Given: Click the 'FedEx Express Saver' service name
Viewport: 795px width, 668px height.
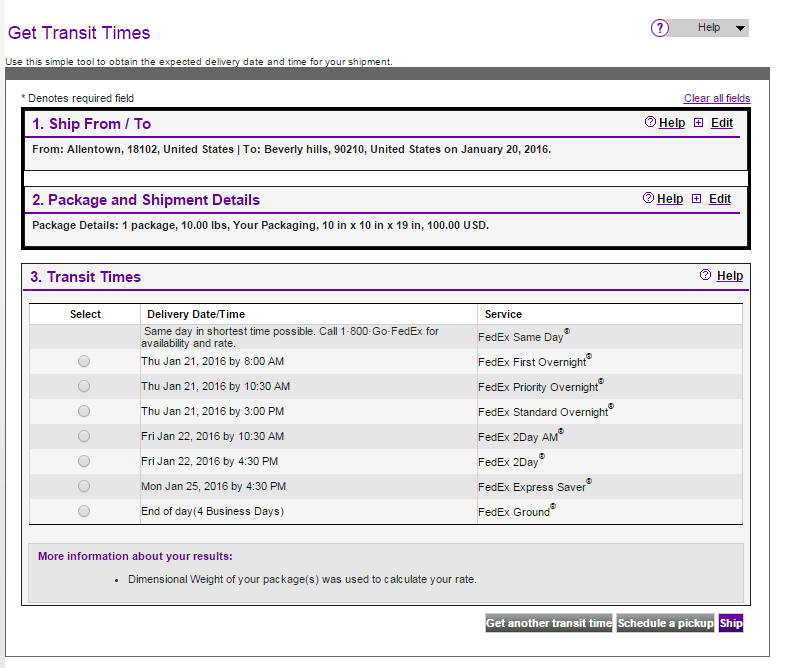Looking at the screenshot, I should pyautogui.click(x=535, y=487).
